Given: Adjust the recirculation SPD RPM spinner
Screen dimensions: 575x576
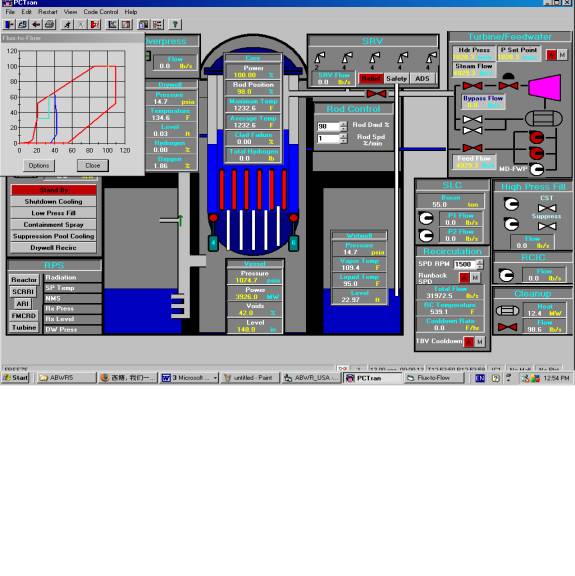Looking at the screenshot, I should 479,264.
